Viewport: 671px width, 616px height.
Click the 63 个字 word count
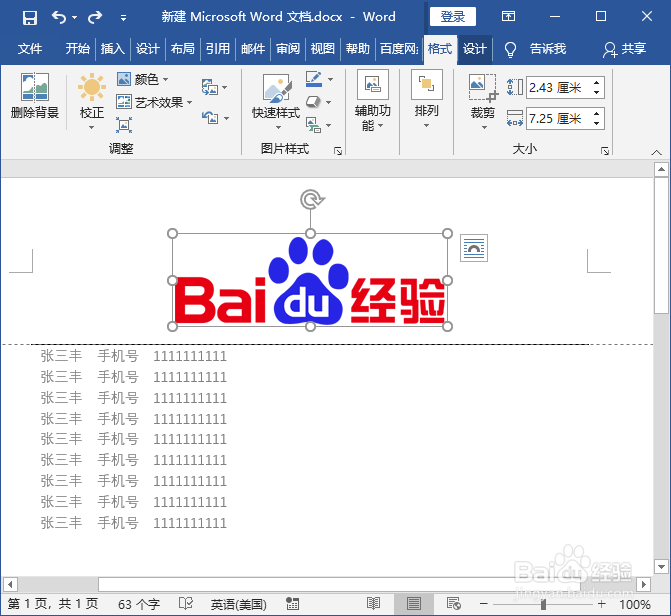pyautogui.click(x=139, y=604)
